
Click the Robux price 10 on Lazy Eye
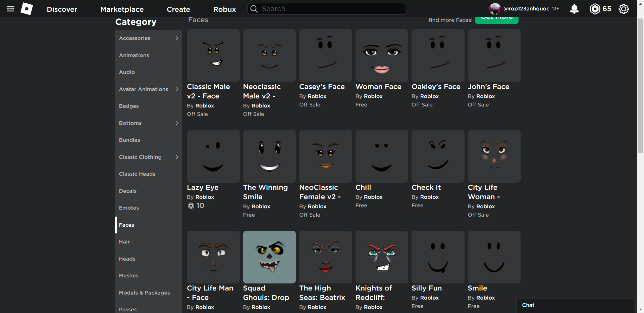click(196, 206)
